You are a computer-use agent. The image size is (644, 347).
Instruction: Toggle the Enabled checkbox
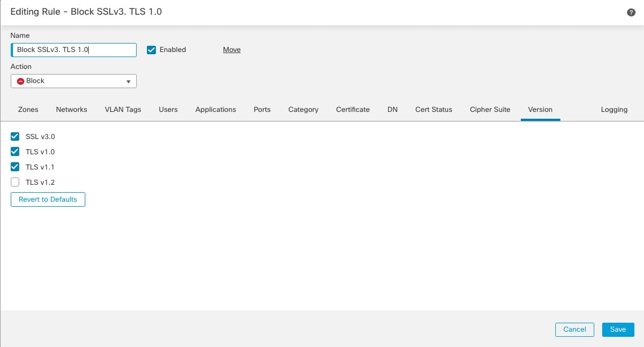[151, 50]
